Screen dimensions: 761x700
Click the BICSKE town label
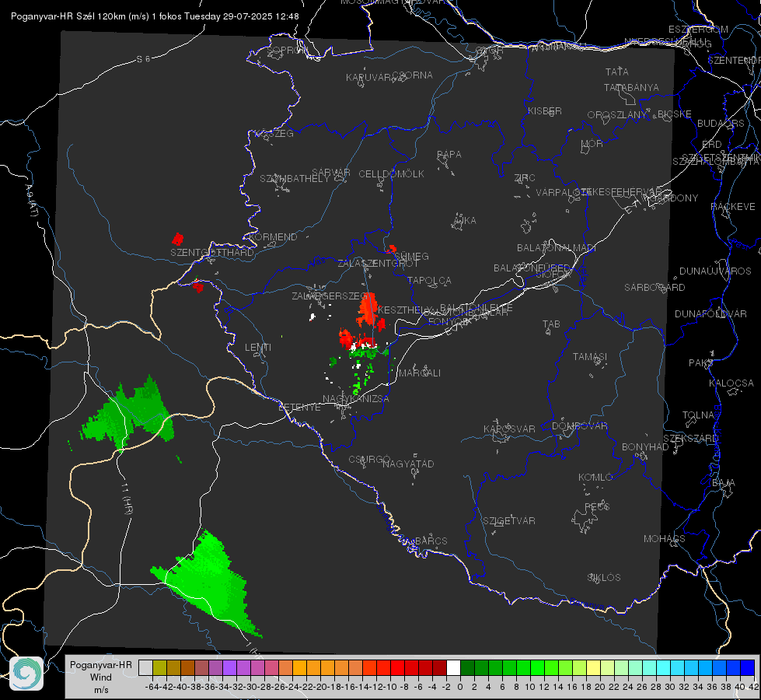675,114
